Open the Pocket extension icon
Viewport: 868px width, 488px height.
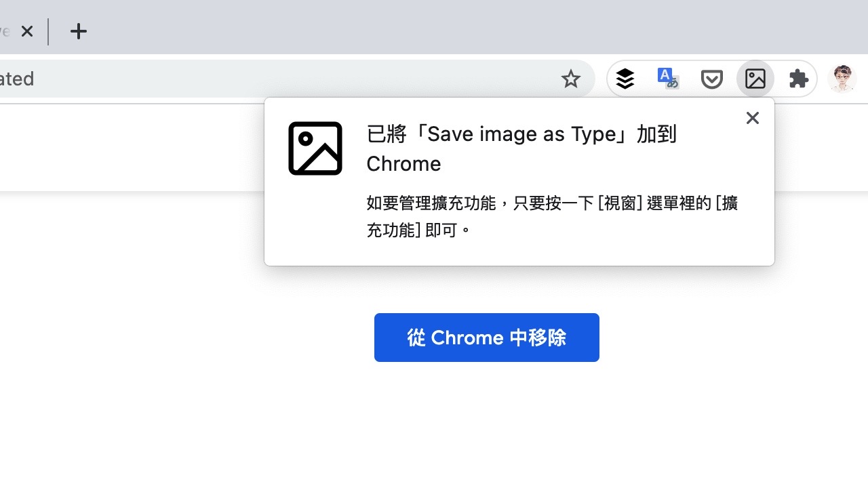(711, 79)
